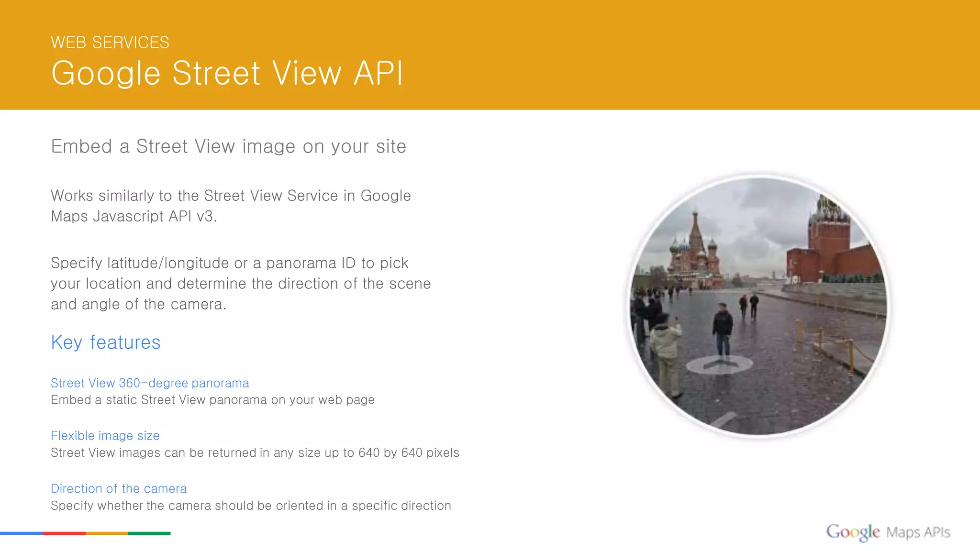The height and width of the screenshot is (551, 980).
Task: Click the circular Red Square street view photo
Action: 758,306
